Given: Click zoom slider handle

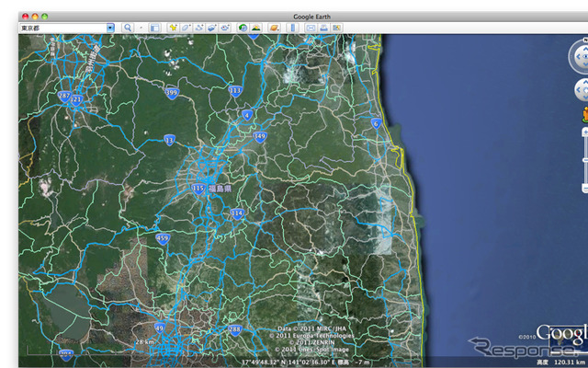Looking at the screenshot, I should pos(585,160).
